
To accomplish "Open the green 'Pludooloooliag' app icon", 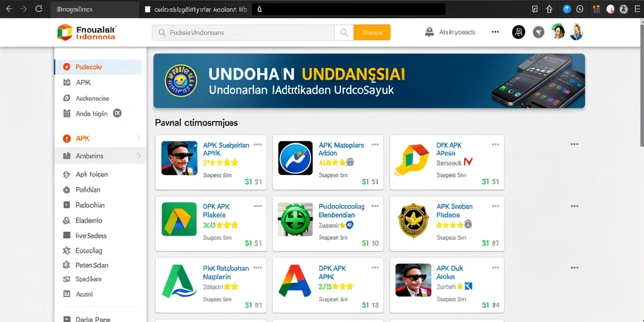I will 296,219.
